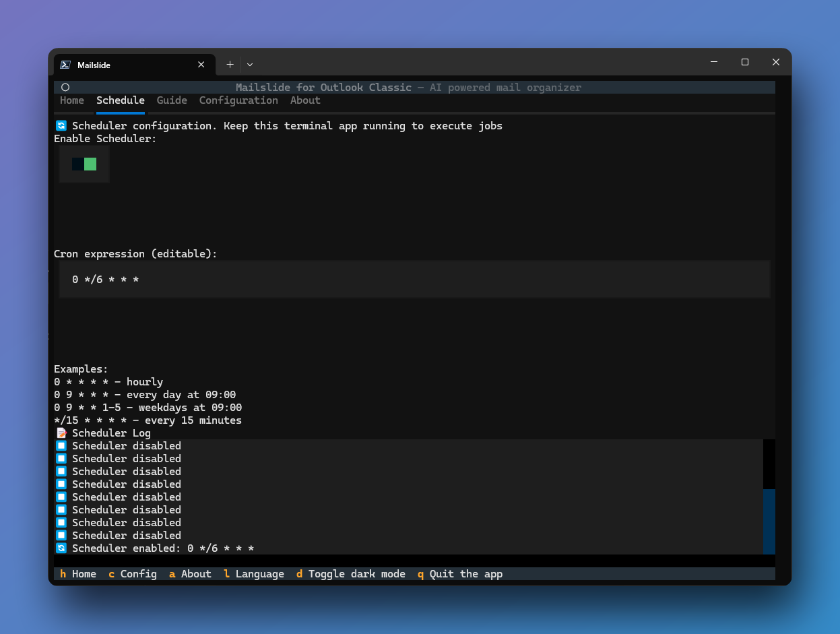Click the notepad icon beside Scheduler Log
Screen dimensions: 840x634
[61, 433]
